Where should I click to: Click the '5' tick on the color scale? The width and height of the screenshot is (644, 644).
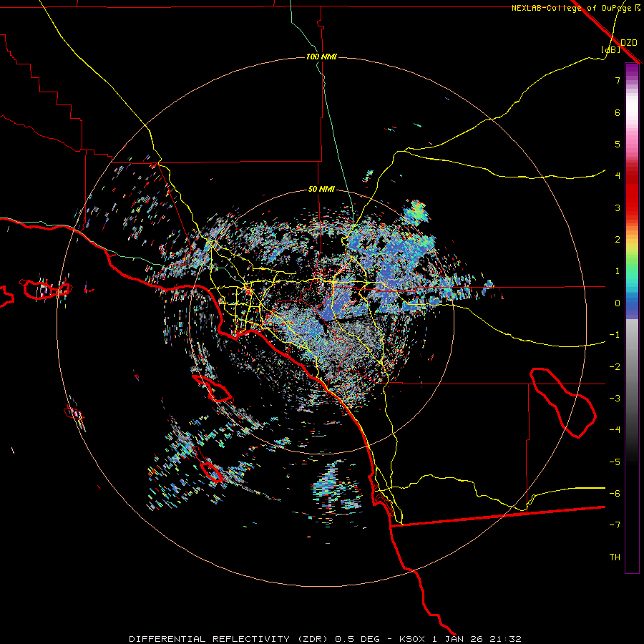618,144
